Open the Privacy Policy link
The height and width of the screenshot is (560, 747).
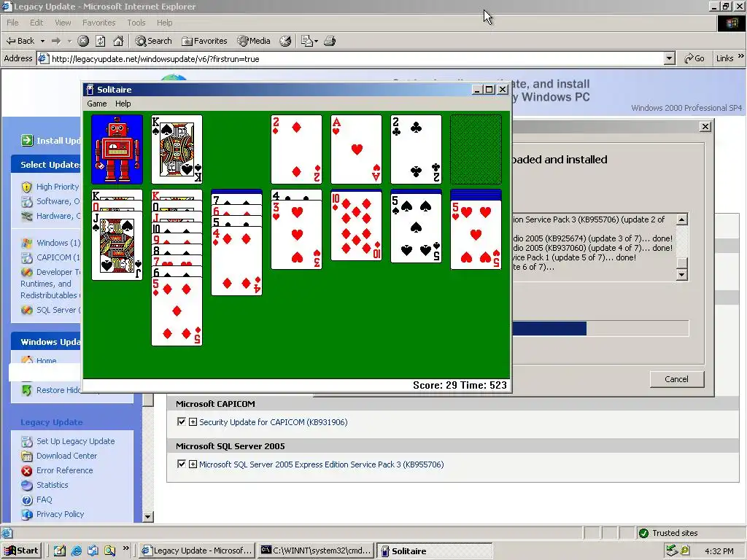point(60,514)
